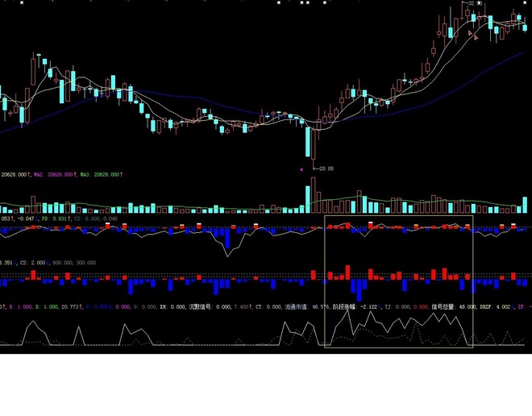Select the left red signal arrow near the price peak
Viewport: 532px width, 416px height.
coord(470,33)
